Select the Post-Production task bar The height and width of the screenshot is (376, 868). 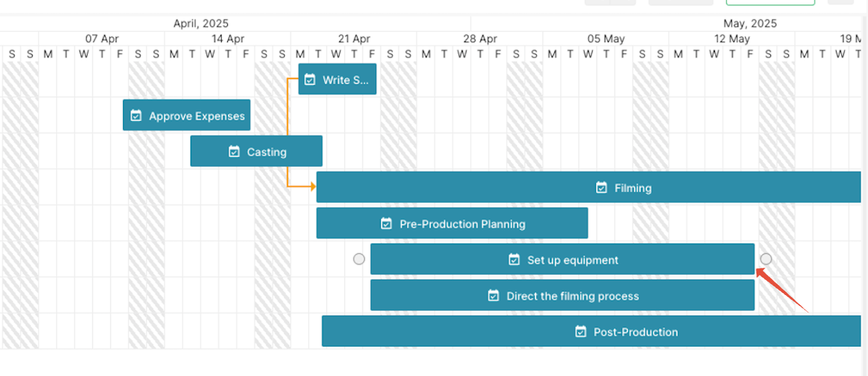point(591,331)
